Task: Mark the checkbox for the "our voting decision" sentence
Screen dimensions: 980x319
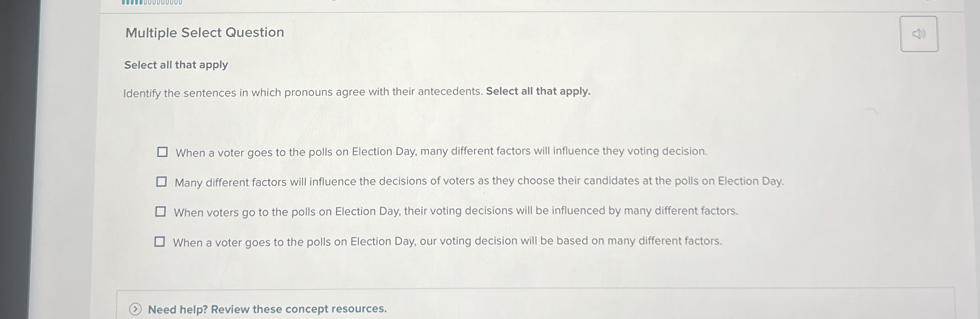Action: (x=160, y=242)
